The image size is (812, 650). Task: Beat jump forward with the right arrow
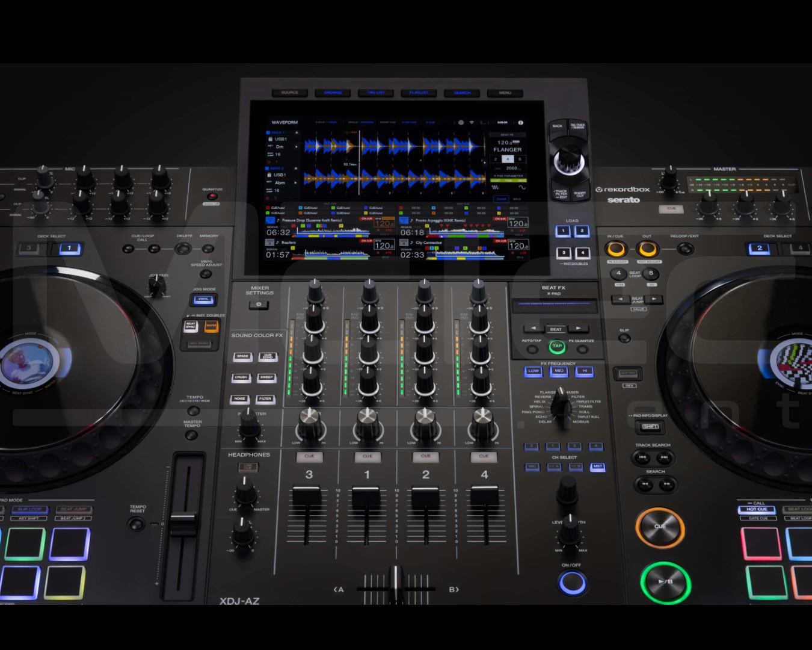[654, 299]
